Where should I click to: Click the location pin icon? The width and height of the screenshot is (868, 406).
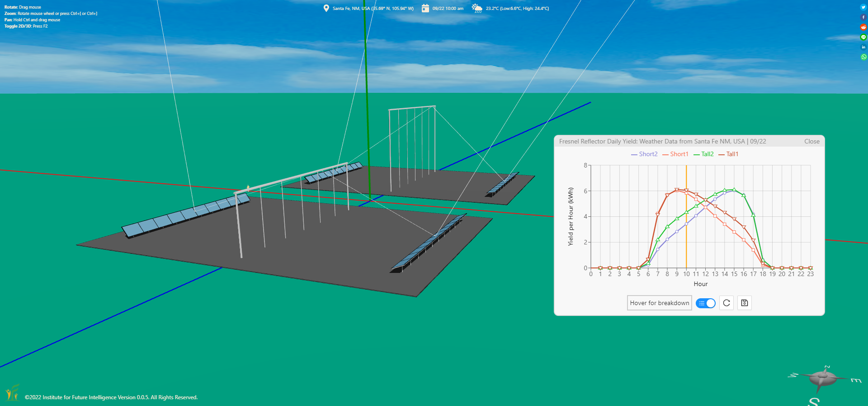pos(326,8)
